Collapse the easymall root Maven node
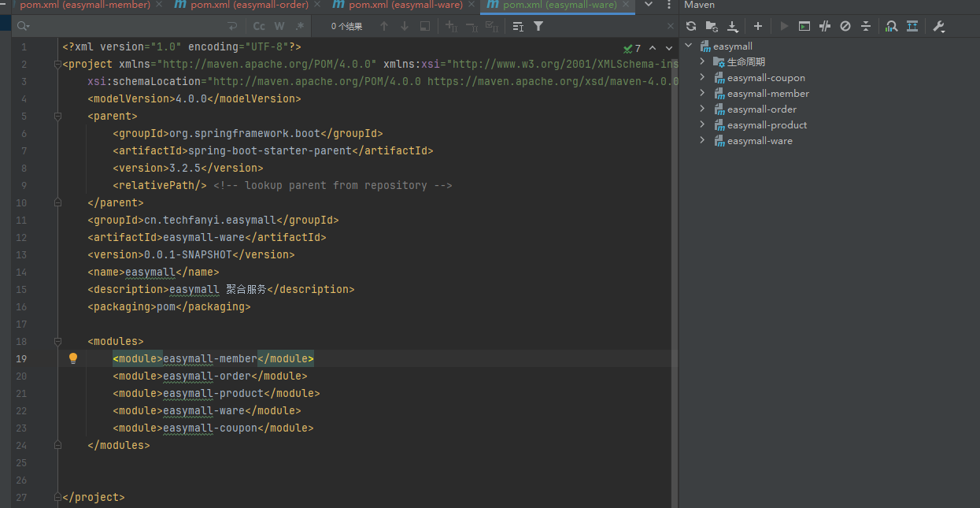 tap(689, 46)
